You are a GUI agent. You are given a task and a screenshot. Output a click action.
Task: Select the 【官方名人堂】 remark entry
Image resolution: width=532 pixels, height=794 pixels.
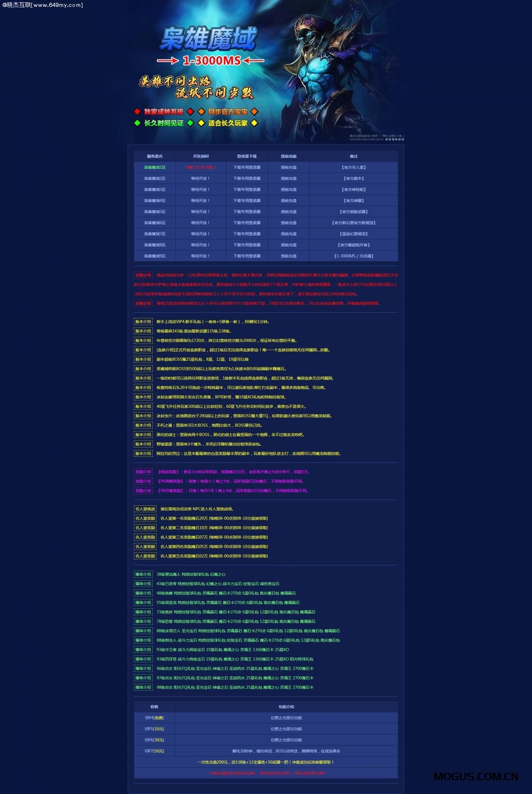pos(353,168)
